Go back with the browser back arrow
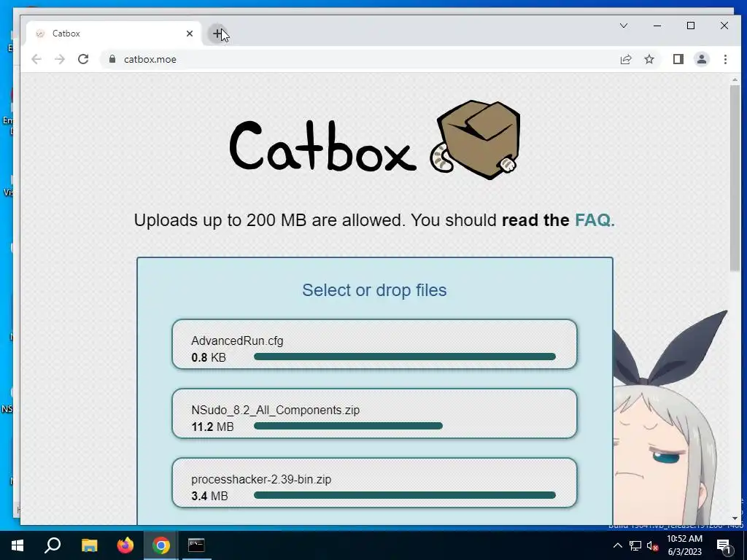The width and height of the screenshot is (747, 560). tap(36, 59)
